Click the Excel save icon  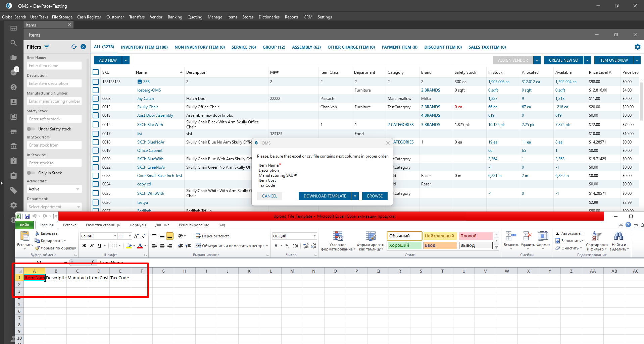[x=27, y=216]
